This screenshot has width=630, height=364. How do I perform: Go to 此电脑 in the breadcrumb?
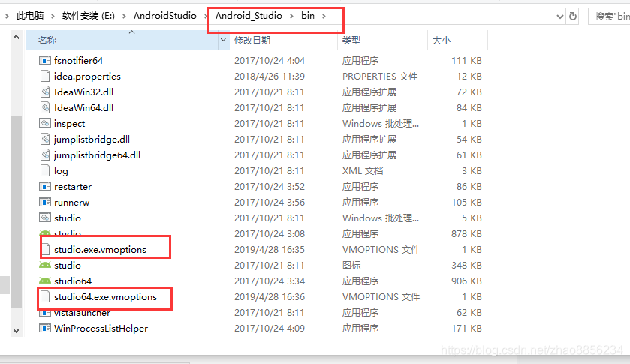30,16
